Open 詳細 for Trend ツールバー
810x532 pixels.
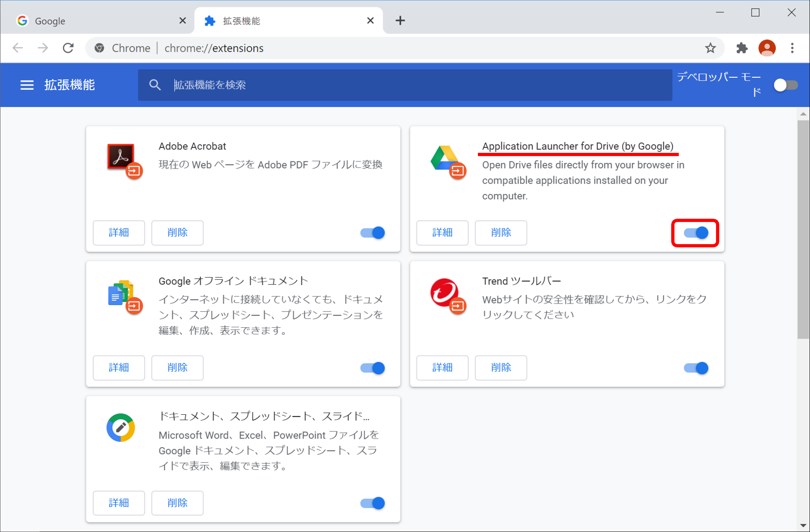point(442,368)
